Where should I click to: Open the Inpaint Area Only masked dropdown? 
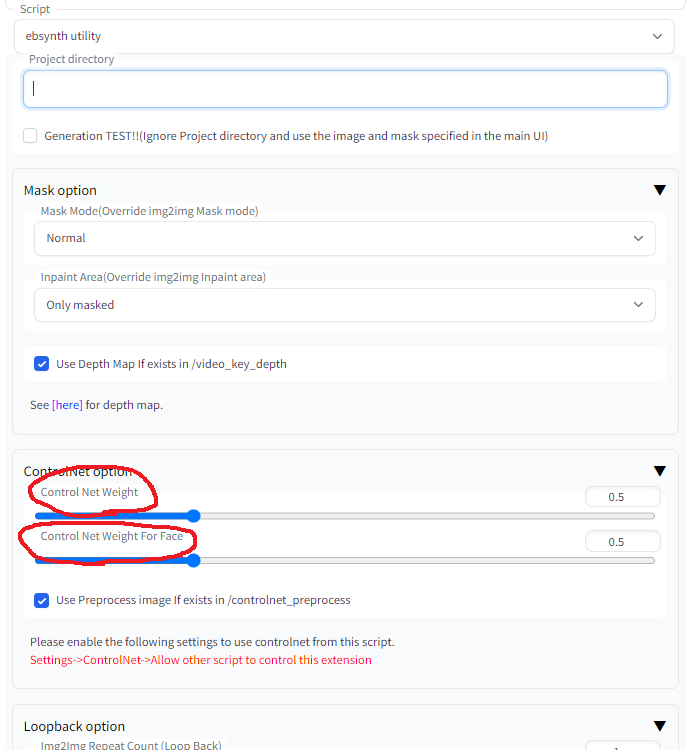(344, 305)
